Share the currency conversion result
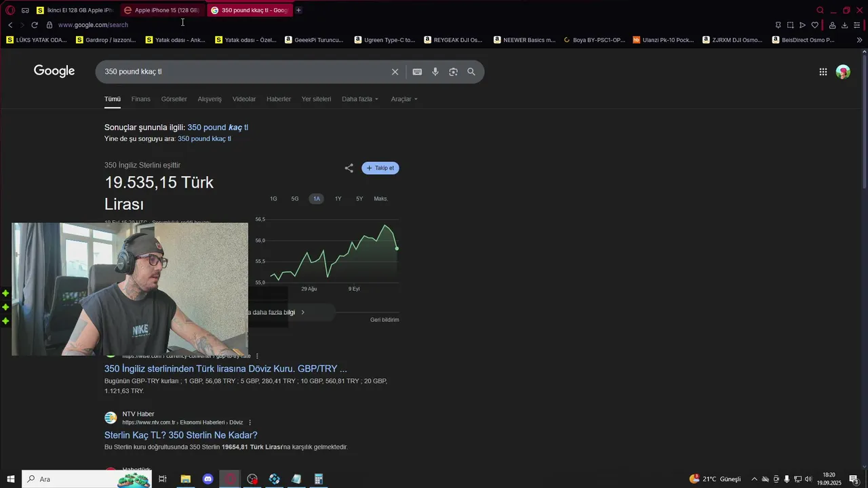Screen dimensions: 868x488 (349, 168)
